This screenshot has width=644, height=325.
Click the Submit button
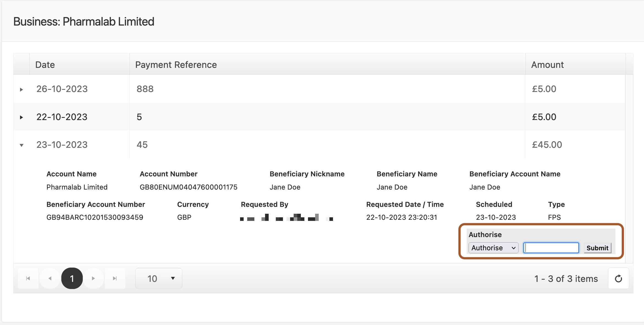tap(597, 248)
